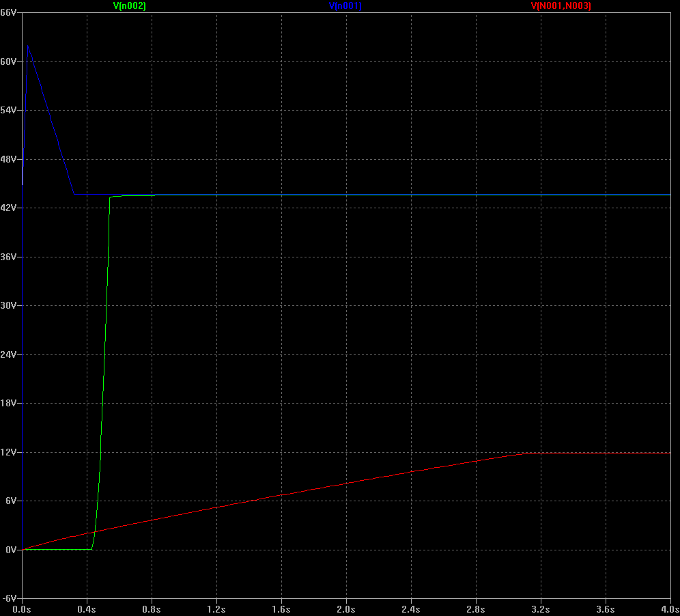Click the 18V vertical axis label
680x616 pixels.
click(8, 403)
